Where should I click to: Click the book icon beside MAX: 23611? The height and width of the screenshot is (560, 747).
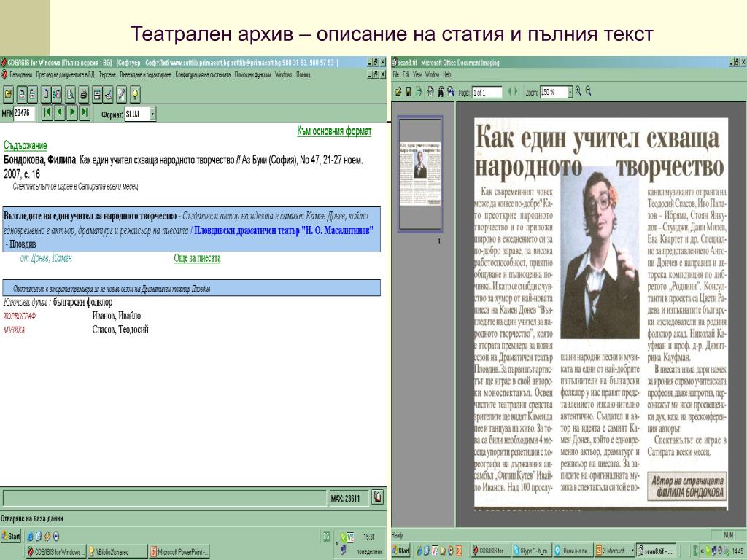click(x=377, y=497)
